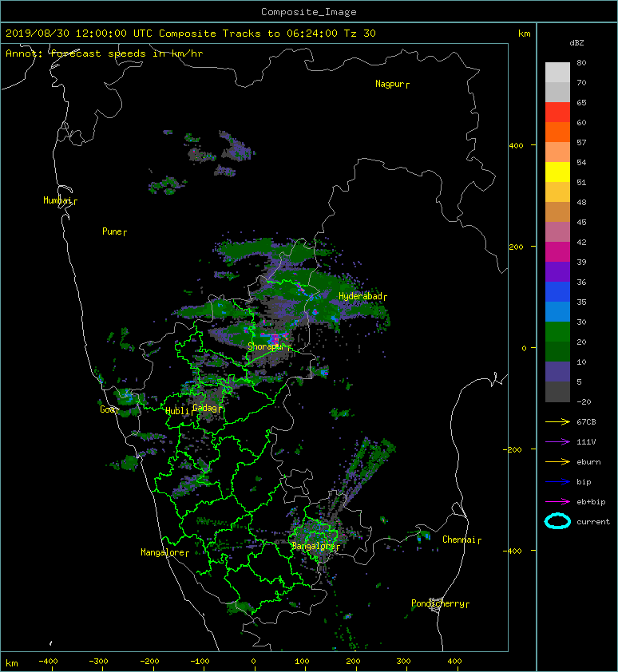
Task: Select the 100 tick on horizontal axis
Action: point(302,662)
